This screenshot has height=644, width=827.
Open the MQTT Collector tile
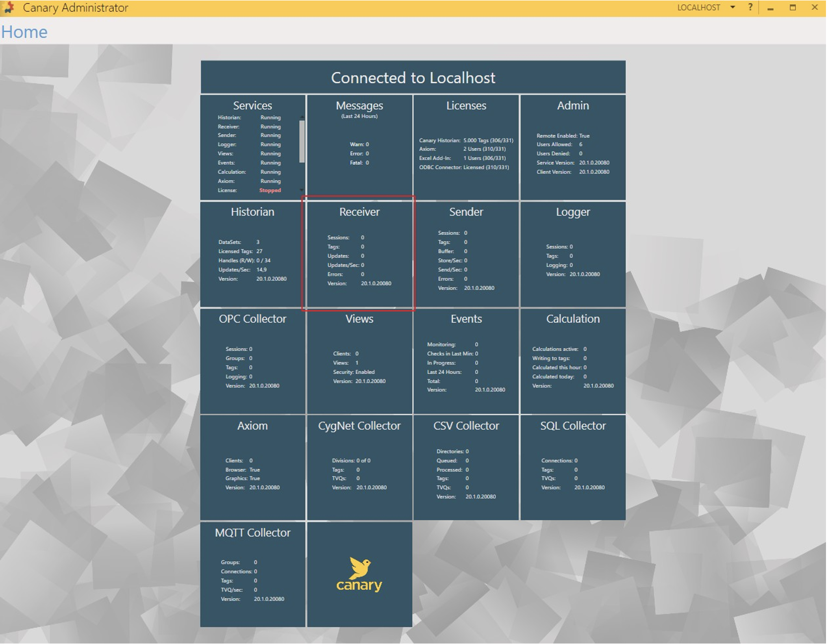coord(253,574)
